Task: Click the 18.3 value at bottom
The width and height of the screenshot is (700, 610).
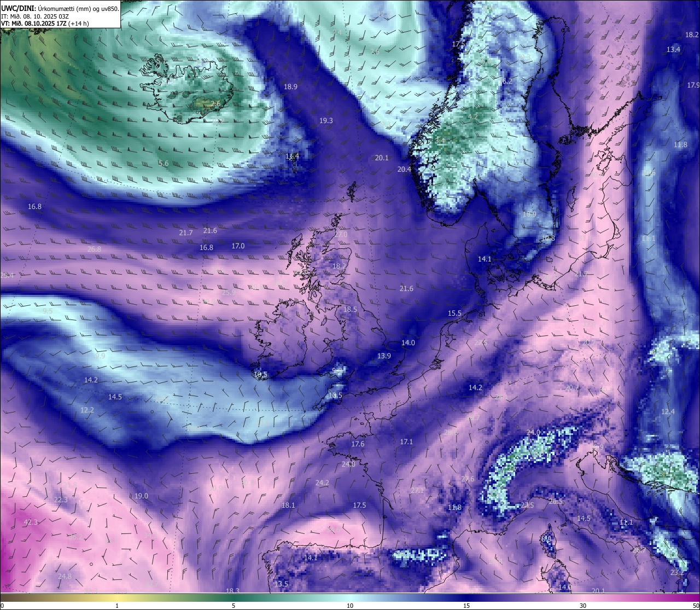Action: point(232,591)
